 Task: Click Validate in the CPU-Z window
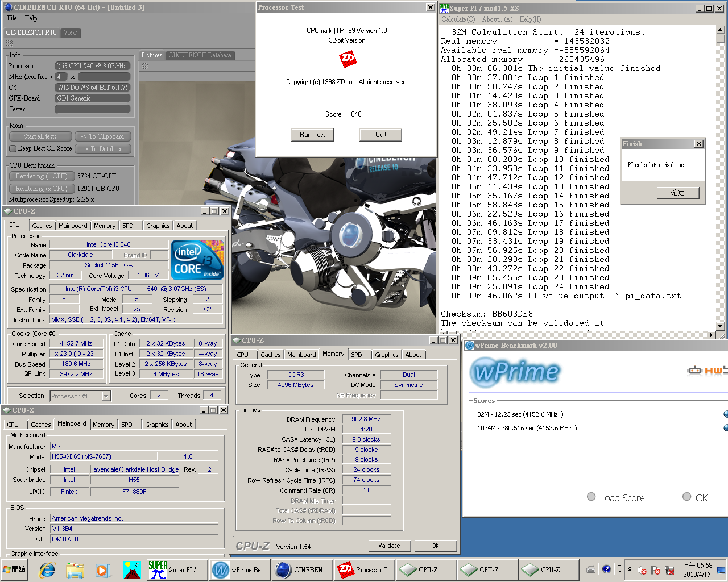[x=389, y=546]
